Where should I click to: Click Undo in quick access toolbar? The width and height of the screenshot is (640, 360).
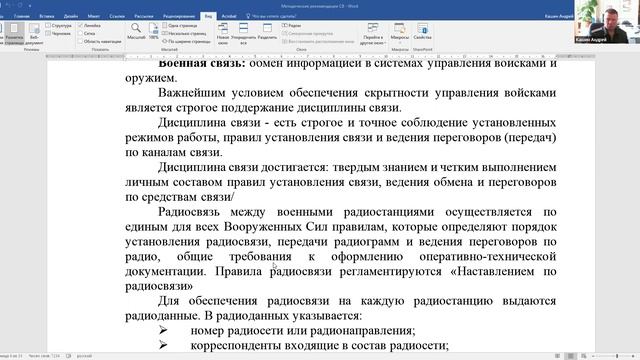(8, 6)
